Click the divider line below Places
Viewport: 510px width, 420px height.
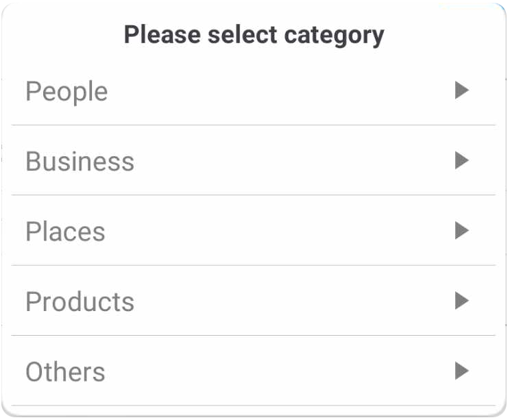pos(254,265)
